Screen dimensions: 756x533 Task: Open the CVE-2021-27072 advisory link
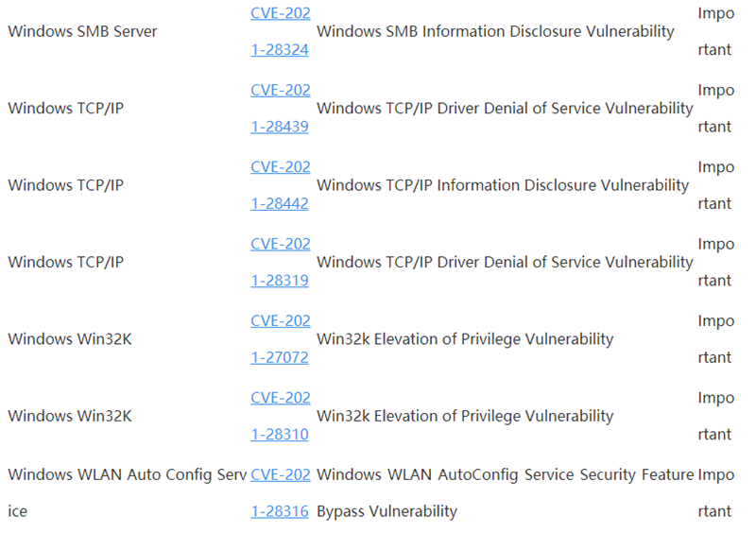tap(280, 321)
